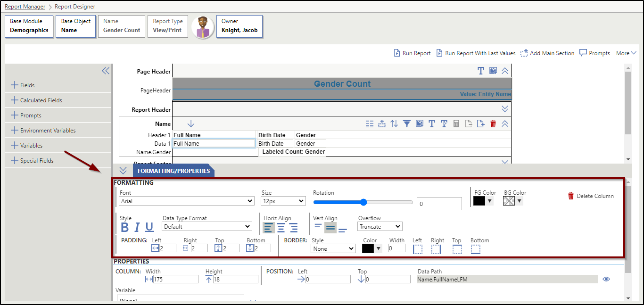The height and width of the screenshot is (305, 644).
Task: Toggle the data path eye icon
Action: click(606, 279)
